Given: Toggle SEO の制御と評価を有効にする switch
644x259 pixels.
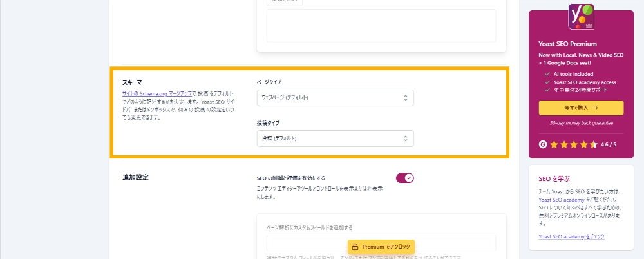Looking at the screenshot, I should 404,178.
